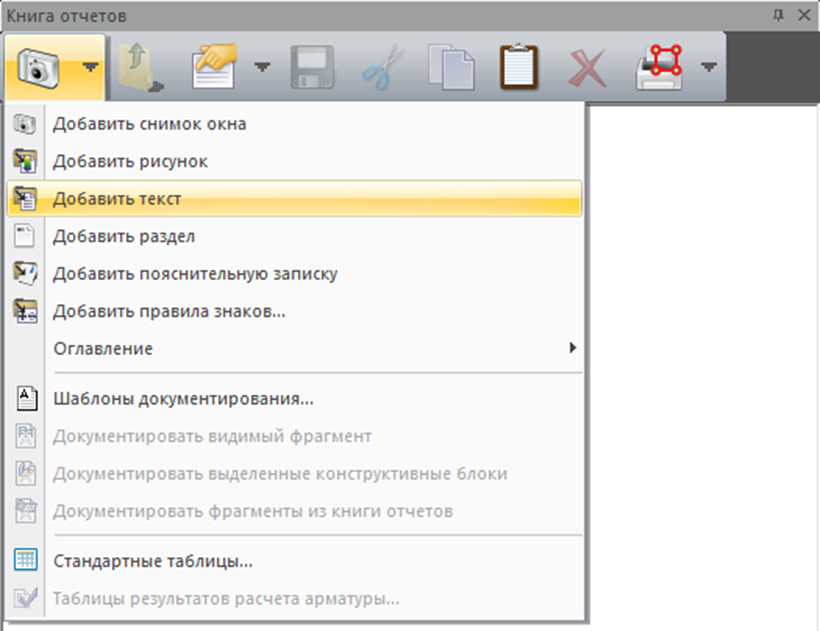Image resolution: width=820 pixels, height=631 pixels.
Task: Choose Добавить снимок окна menu item
Action: (x=294, y=124)
